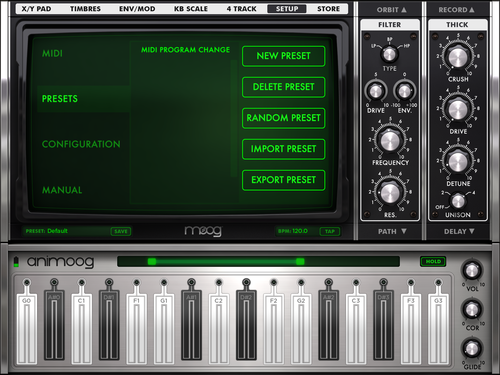
Task: Click the FILTER module header
Action: (390, 25)
